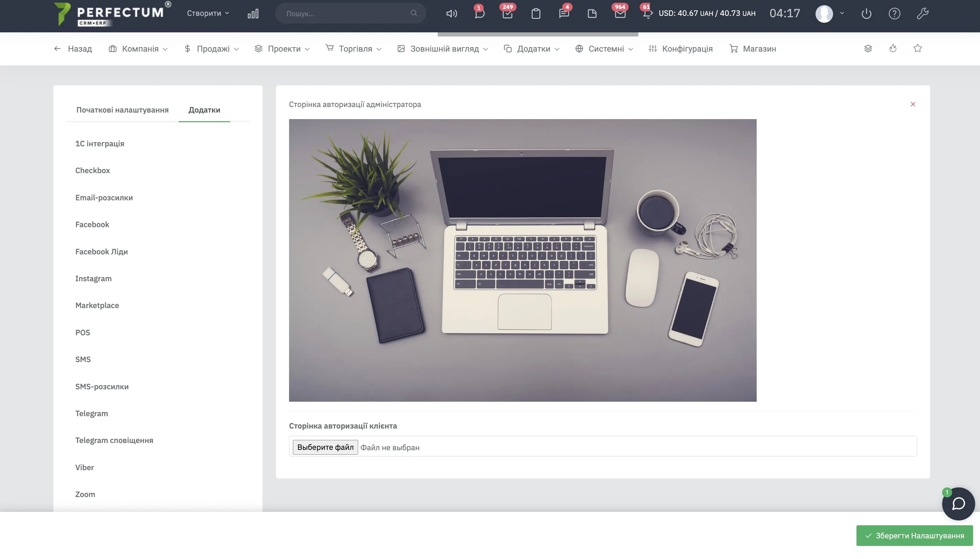Expand the Продажі menu
The image size is (980, 559).
coord(211,49)
